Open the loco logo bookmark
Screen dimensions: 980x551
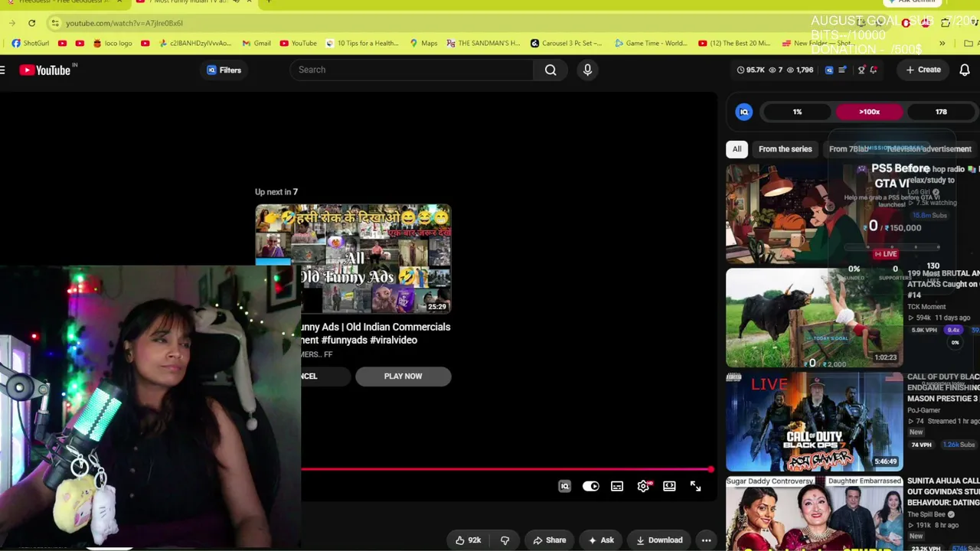112,43
